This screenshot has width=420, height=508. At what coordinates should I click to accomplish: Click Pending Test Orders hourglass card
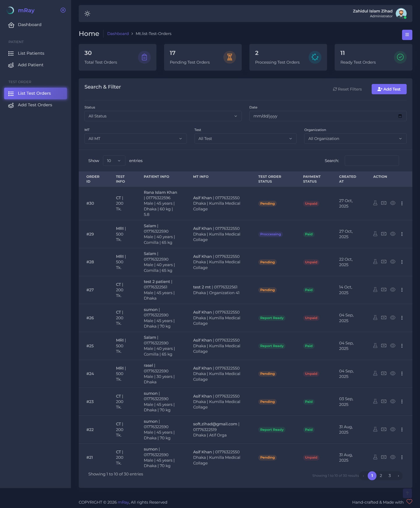point(203,57)
